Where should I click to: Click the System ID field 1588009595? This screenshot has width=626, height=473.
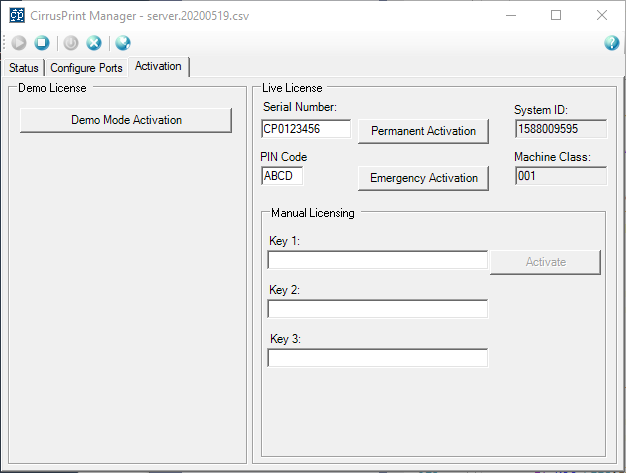[x=561, y=129]
